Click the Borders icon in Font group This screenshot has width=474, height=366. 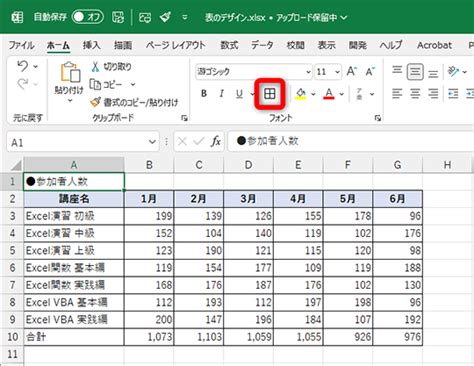(270, 94)
